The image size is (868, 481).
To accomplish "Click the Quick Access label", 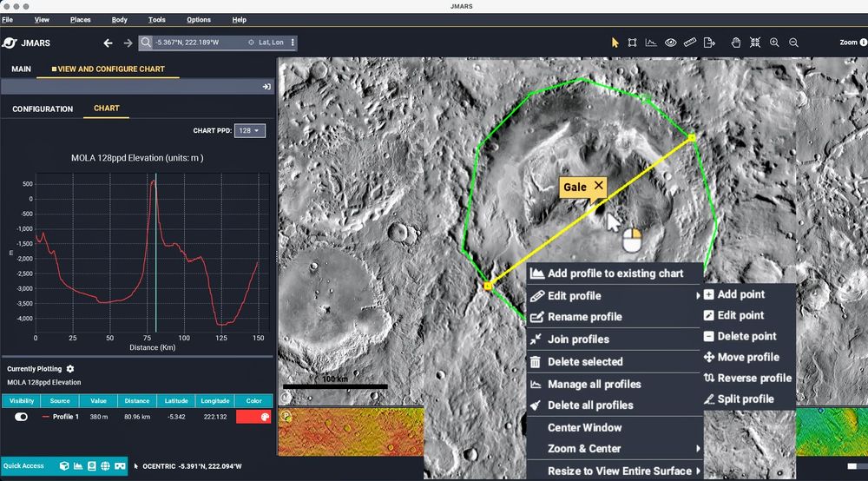I will pyautogui.click(x=23, y=466).
